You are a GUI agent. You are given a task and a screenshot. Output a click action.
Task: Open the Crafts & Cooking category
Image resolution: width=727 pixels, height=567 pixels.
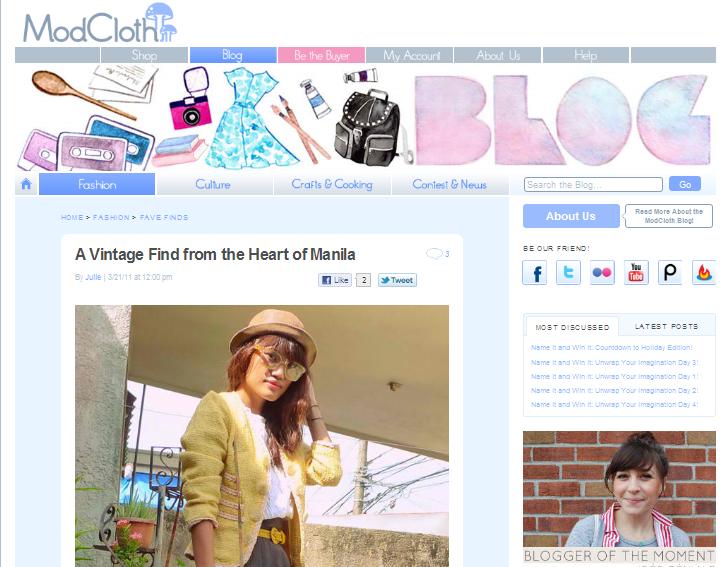coord(332,184)
